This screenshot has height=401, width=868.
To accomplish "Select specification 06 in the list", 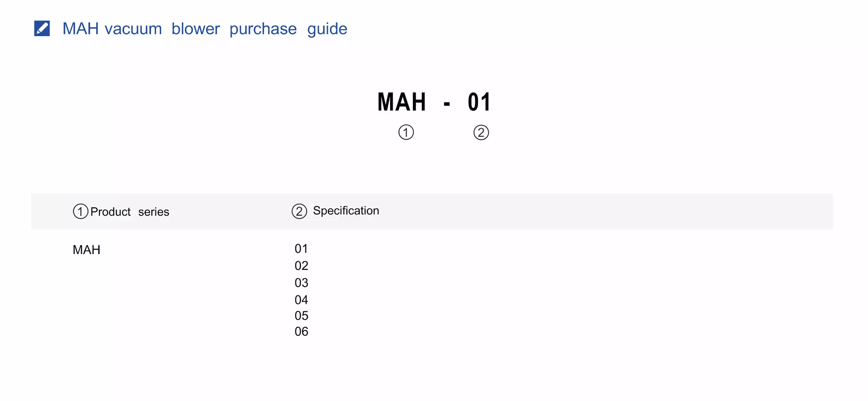I will [x=301, y=331].
